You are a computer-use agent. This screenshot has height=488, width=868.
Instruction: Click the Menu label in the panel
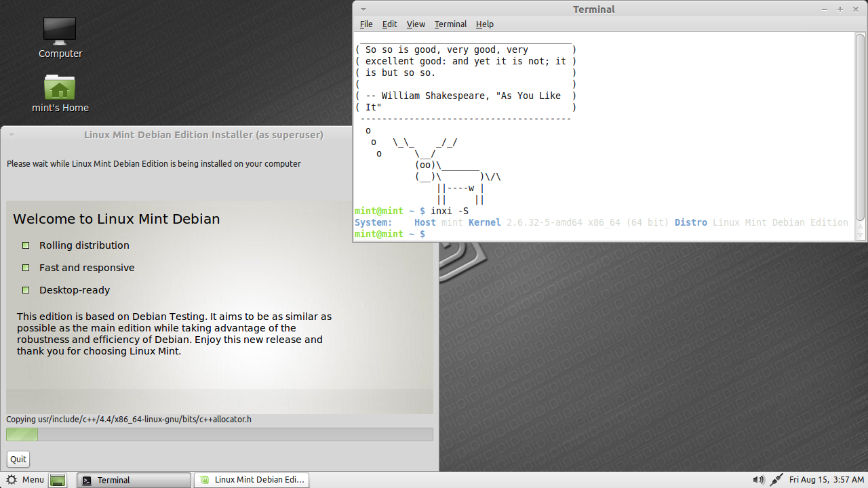click(x=33, y=480)
